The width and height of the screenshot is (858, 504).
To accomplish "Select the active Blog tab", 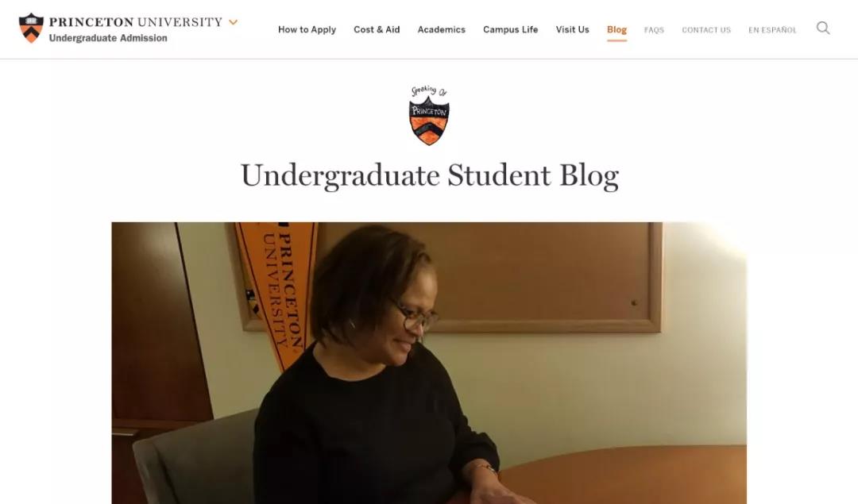I will [616, 30].
